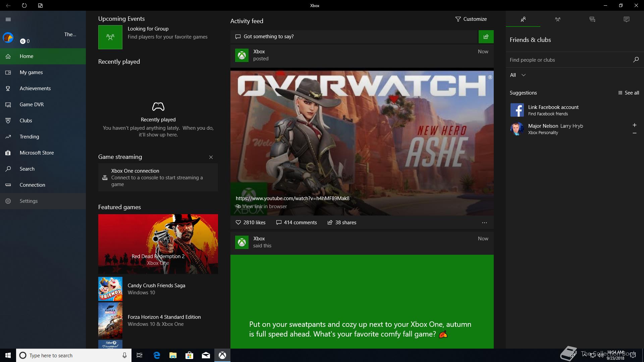644x362 pixels.
Task: Open Forza Horizon 4 Standard Edition thumbnail
Action: click(110, 320)
